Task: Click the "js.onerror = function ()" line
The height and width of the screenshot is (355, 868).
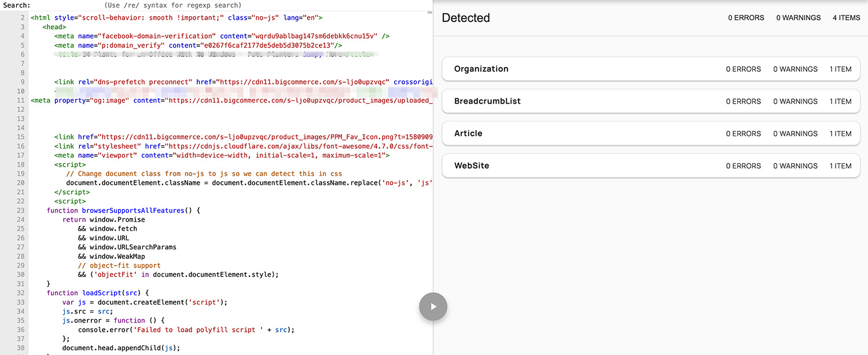Action: click(x=113, y=321)
